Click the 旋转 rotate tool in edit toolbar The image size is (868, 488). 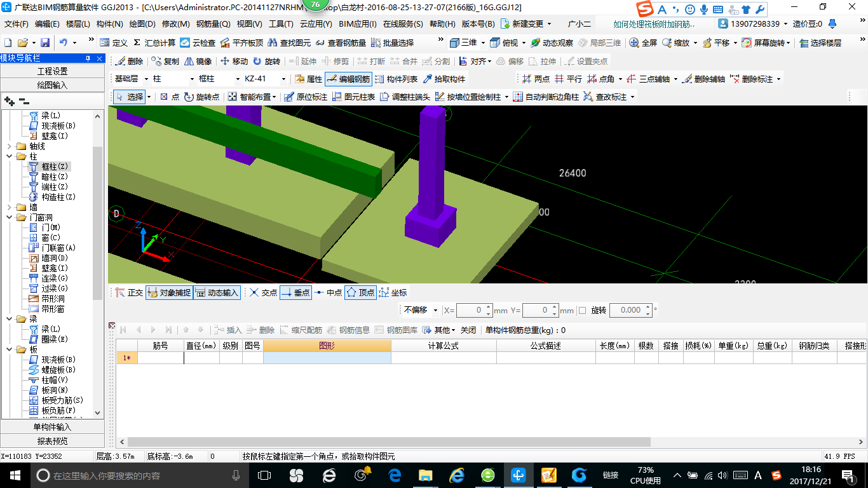pos(266,61)
